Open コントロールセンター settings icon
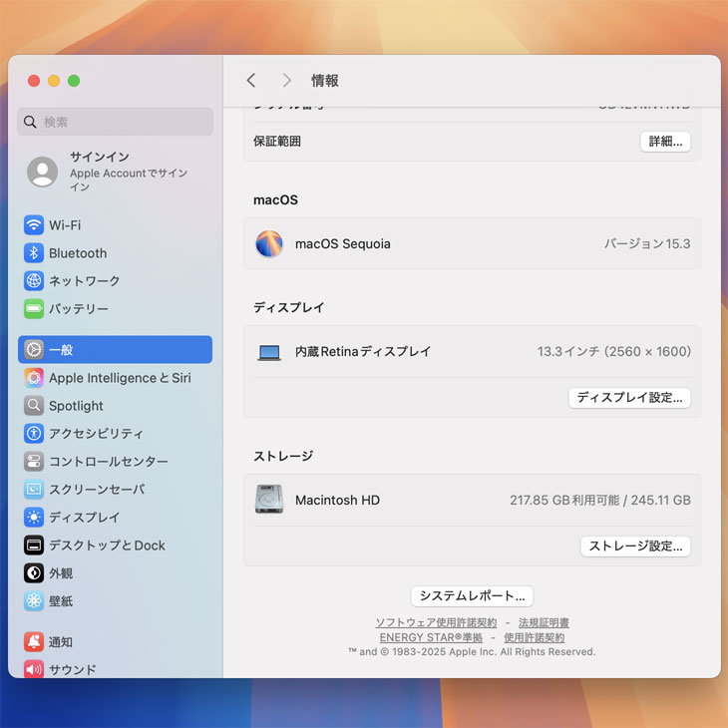This screenshot has height=728, width=728. (x=34, y=462)
